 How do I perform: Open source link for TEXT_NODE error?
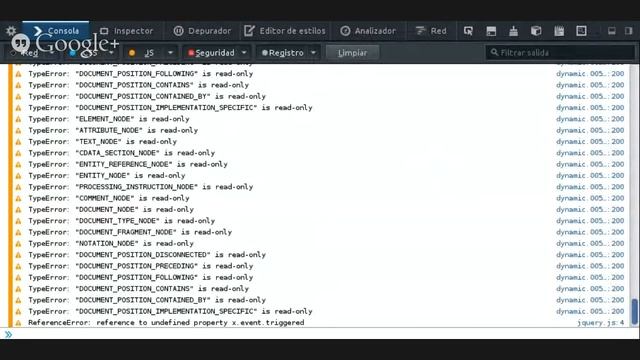590,142
